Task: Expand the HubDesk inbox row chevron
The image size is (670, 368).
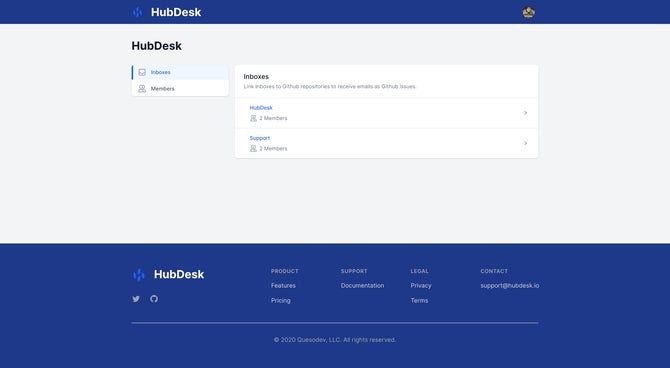Action: [525, 113]
